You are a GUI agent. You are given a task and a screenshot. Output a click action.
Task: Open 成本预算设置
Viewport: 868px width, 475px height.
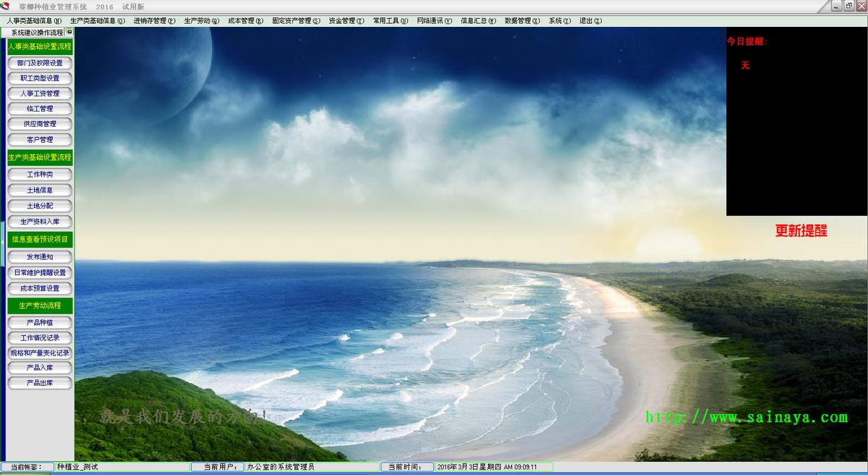pos(40,288)
